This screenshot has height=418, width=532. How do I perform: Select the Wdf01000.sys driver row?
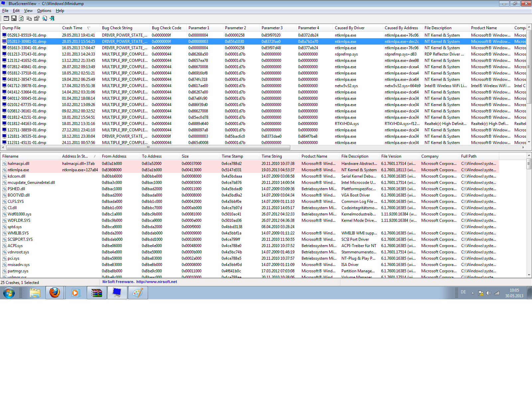coord(250,214)
